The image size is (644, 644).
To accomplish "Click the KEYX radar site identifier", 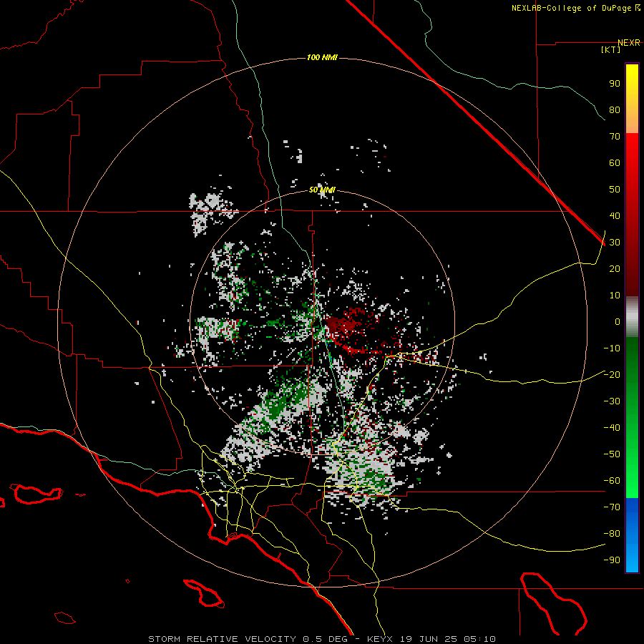I will click(x=380, y=639).
